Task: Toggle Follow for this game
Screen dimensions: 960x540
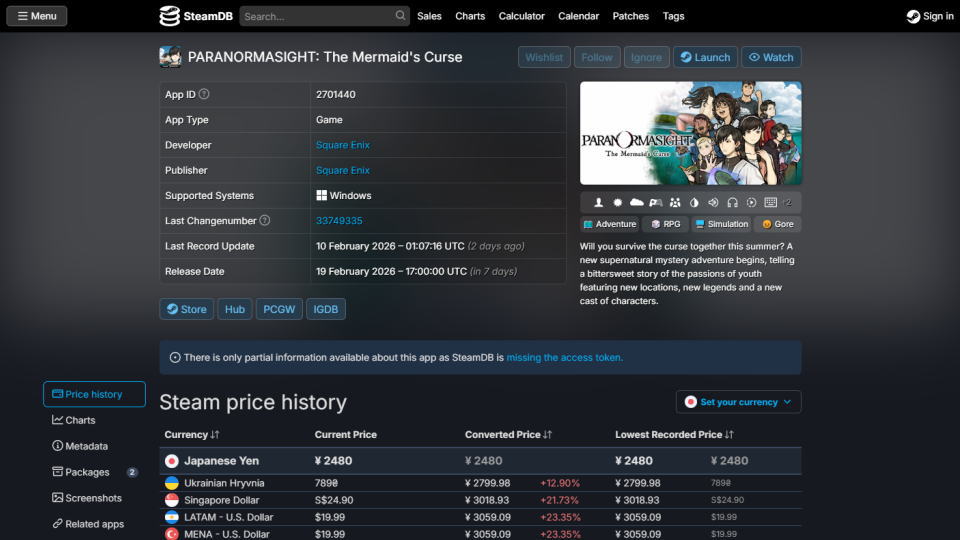Action: pyautogui.click(x=597, y=57)
